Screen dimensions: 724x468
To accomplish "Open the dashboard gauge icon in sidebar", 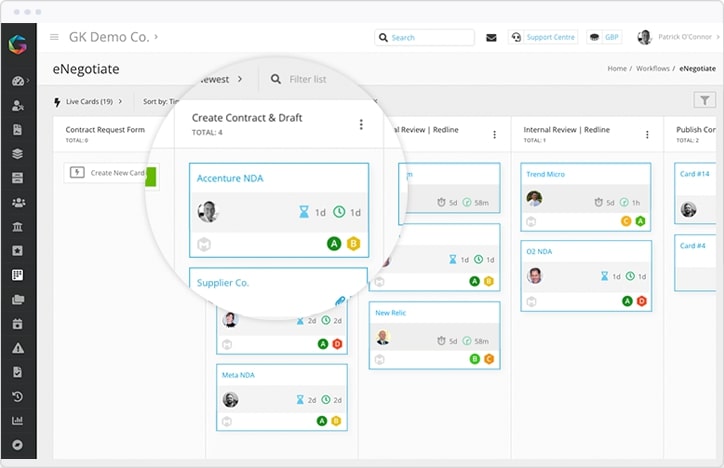I will tap(18, 81).
